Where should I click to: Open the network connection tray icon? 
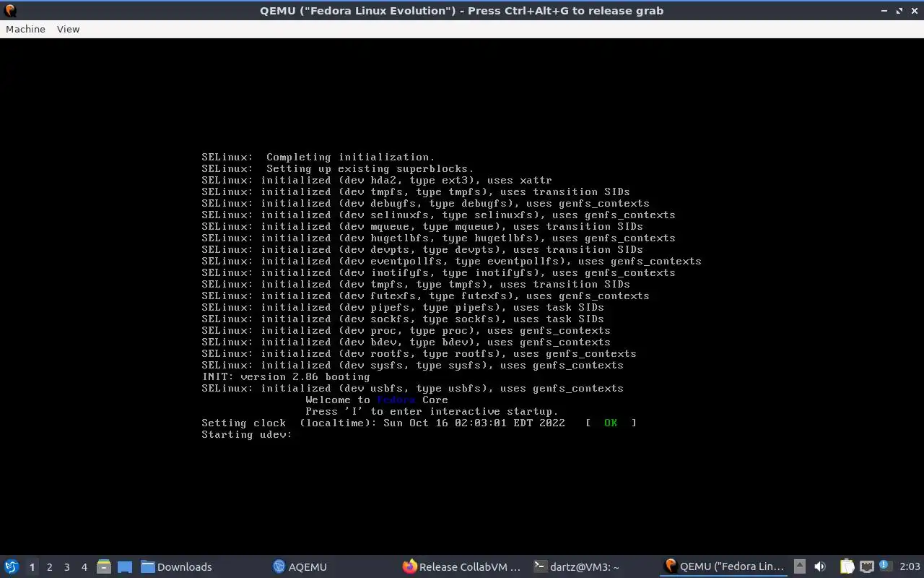[x=866, y=566]
